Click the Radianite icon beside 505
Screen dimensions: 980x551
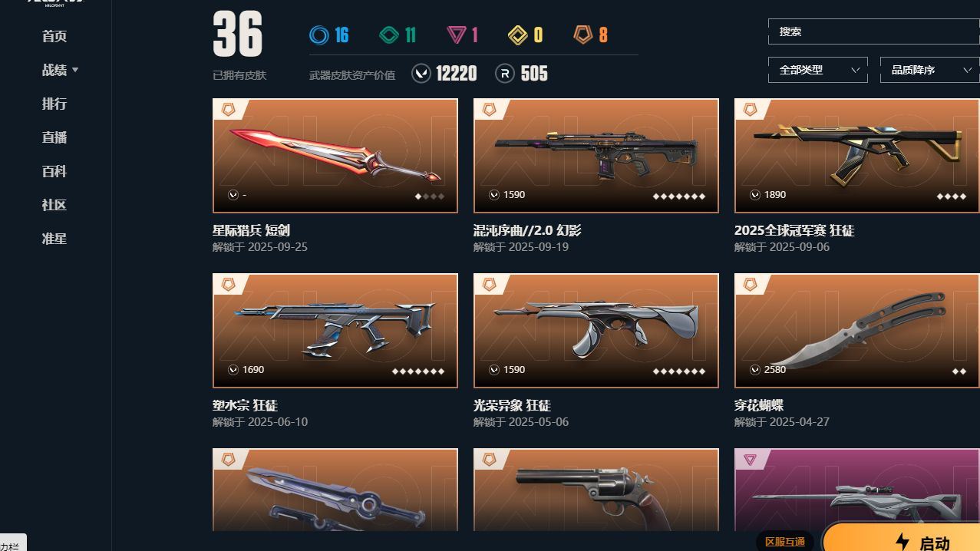(504, 74)
